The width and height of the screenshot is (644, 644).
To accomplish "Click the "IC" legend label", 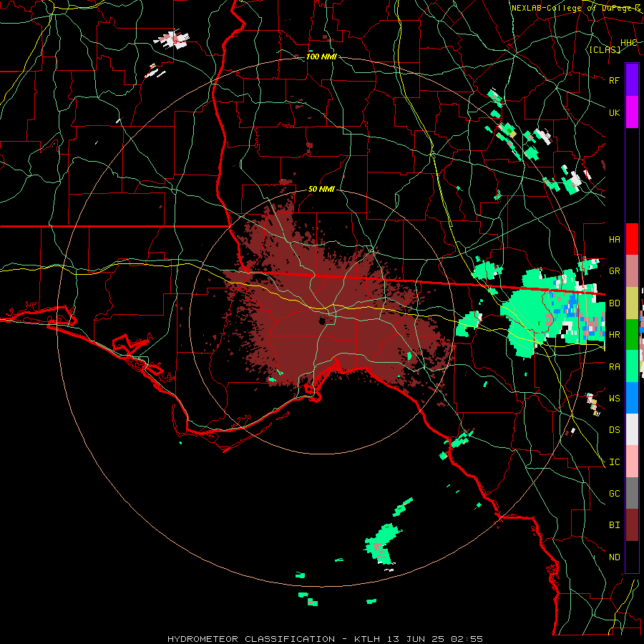I will [615, 462].
